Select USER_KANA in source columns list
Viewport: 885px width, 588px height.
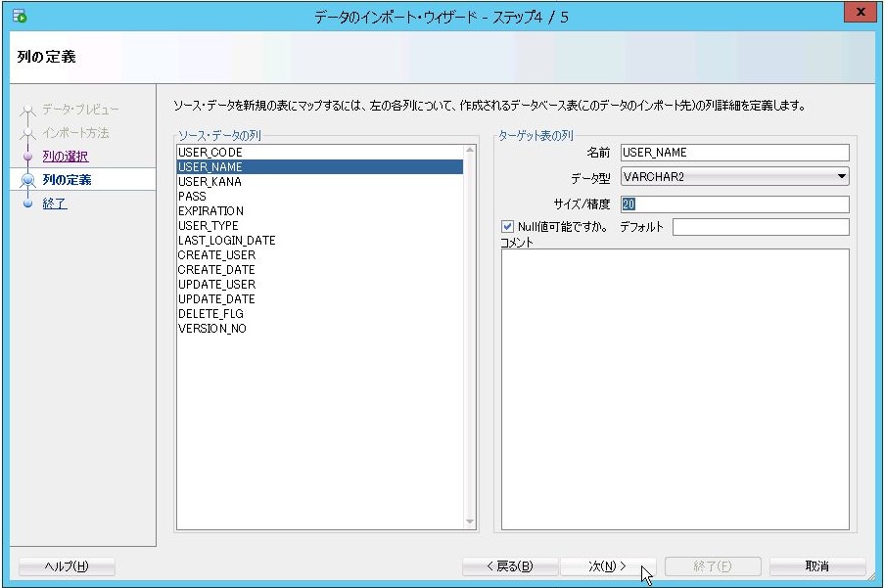click(210, 182)
